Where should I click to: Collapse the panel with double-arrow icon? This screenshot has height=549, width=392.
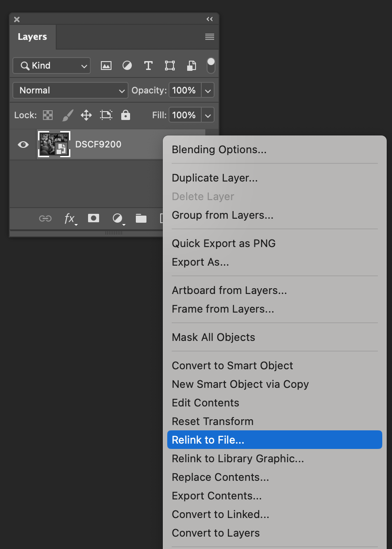coord(210,19)
